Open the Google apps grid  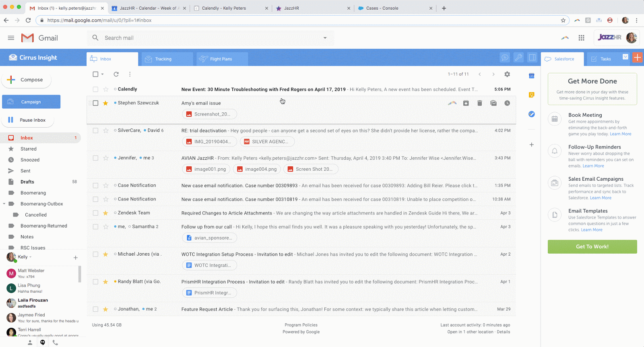point(581,38)
